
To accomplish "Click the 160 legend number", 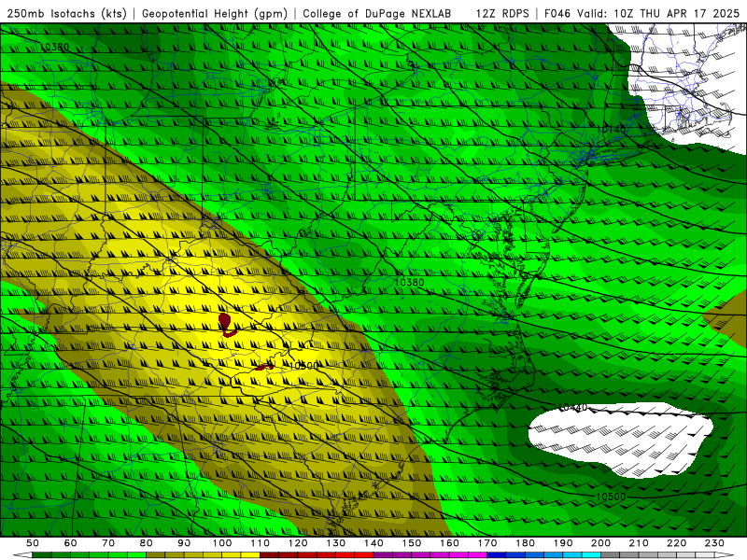I will point(449,543).
